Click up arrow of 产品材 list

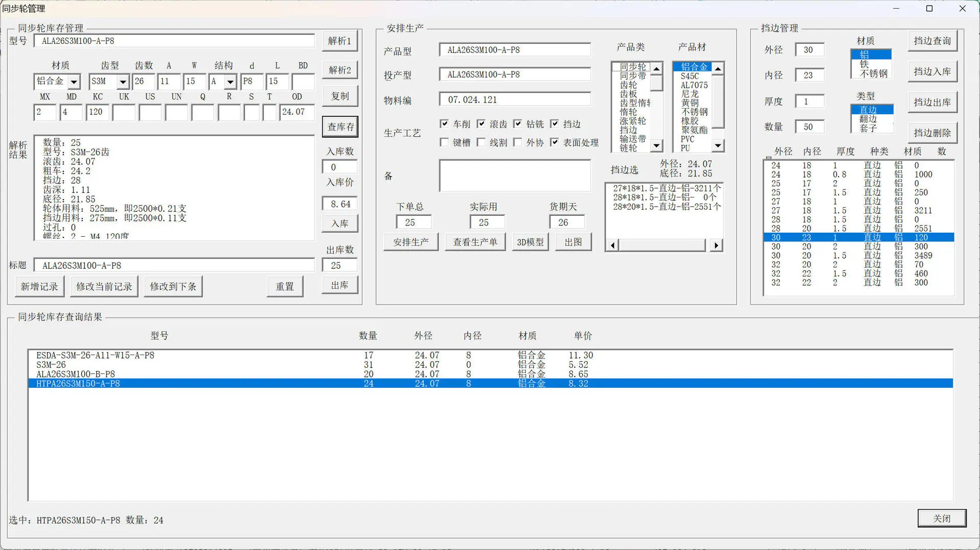(718, 68)
